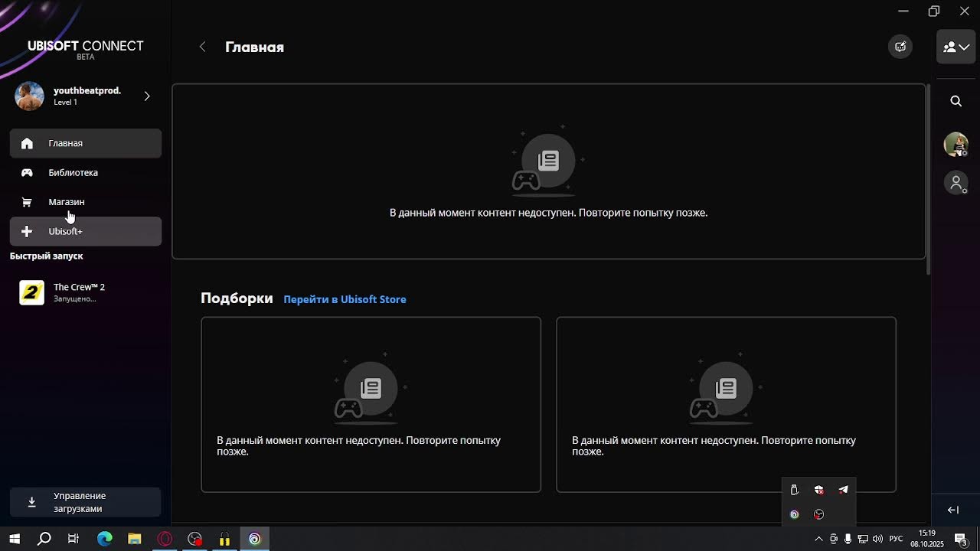The height and width of the screenshot is (551, 980).
Task: Click the safely remove hardware tray icon
Action: point(794,490)
